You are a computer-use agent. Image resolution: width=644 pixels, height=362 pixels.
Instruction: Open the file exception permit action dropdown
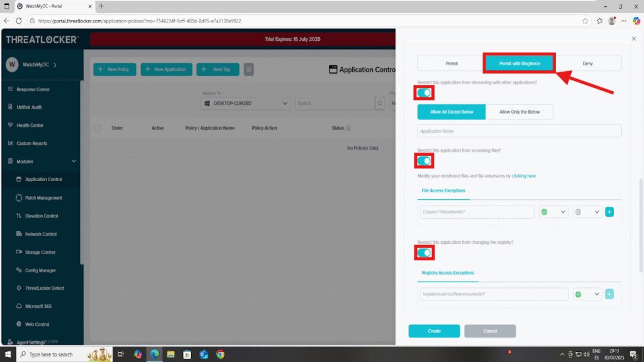coord(553,212)
